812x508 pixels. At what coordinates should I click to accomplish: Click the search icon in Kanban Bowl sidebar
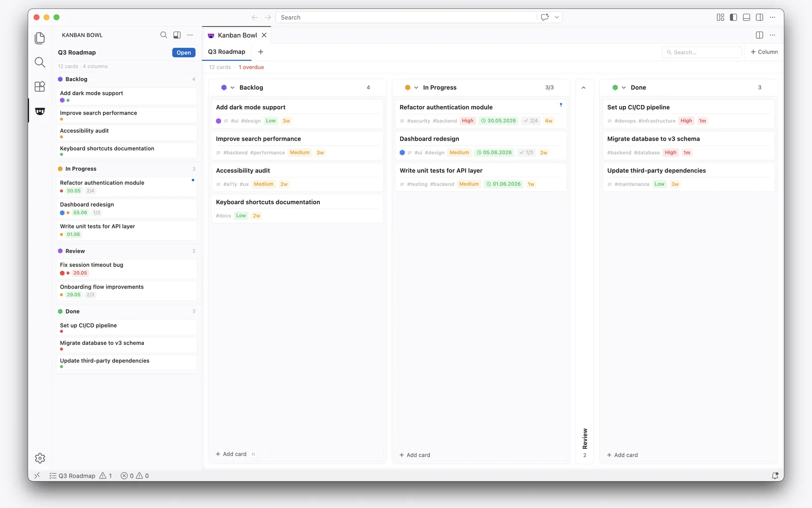pos(163,35)
